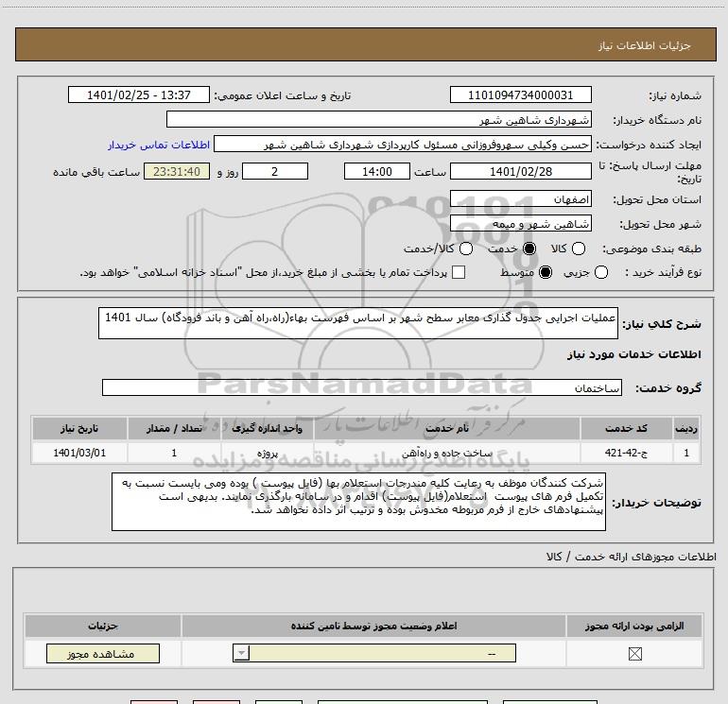Click the جزئیات column header
Image resolution: width=728 pixels, height=704 pixels.
[x=103, y=626]
